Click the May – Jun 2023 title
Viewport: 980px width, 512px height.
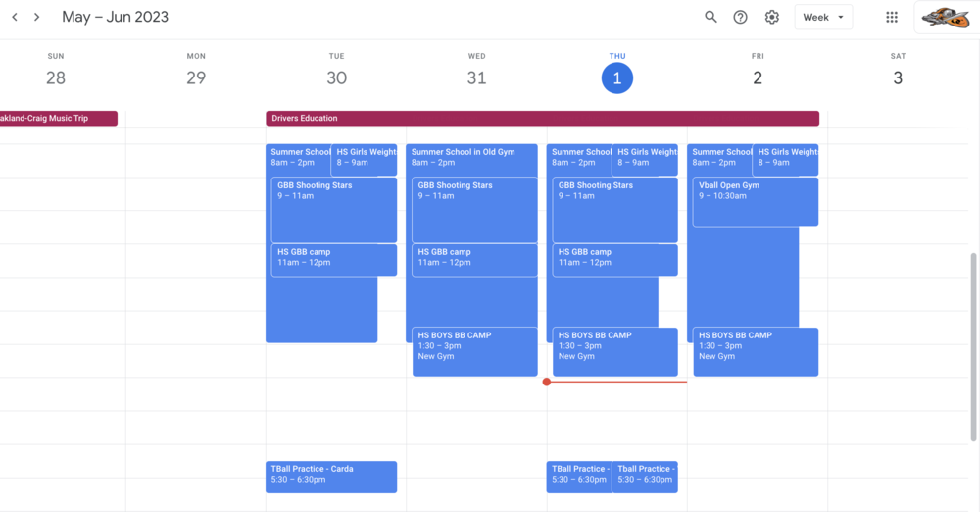tap(115, 17)
